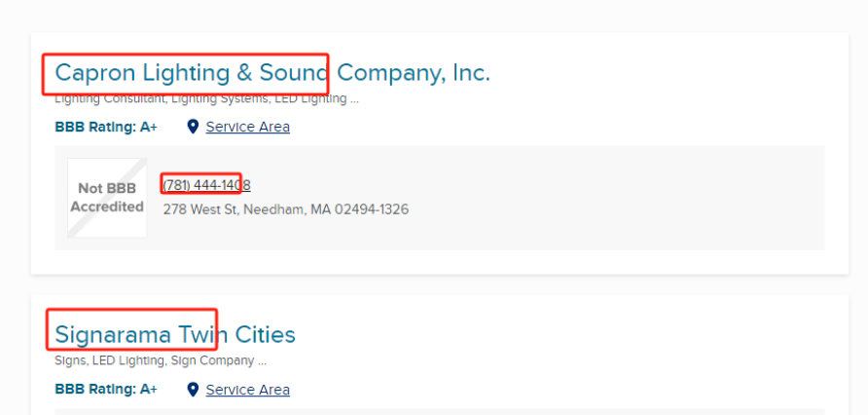This screenshot has width=868, height=415.
Task: Click BBB Rating: A+ under Capron Lighting
Action: (106, 127)
